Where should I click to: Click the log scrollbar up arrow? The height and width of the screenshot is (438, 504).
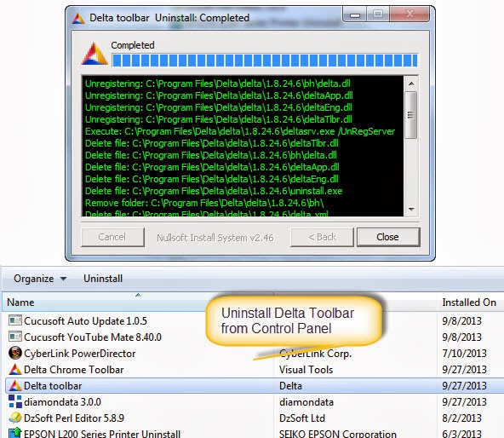pos(411,84)
